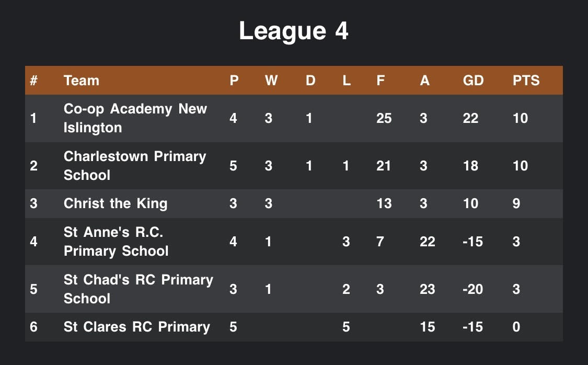Click the F column header

click(381, 81)
